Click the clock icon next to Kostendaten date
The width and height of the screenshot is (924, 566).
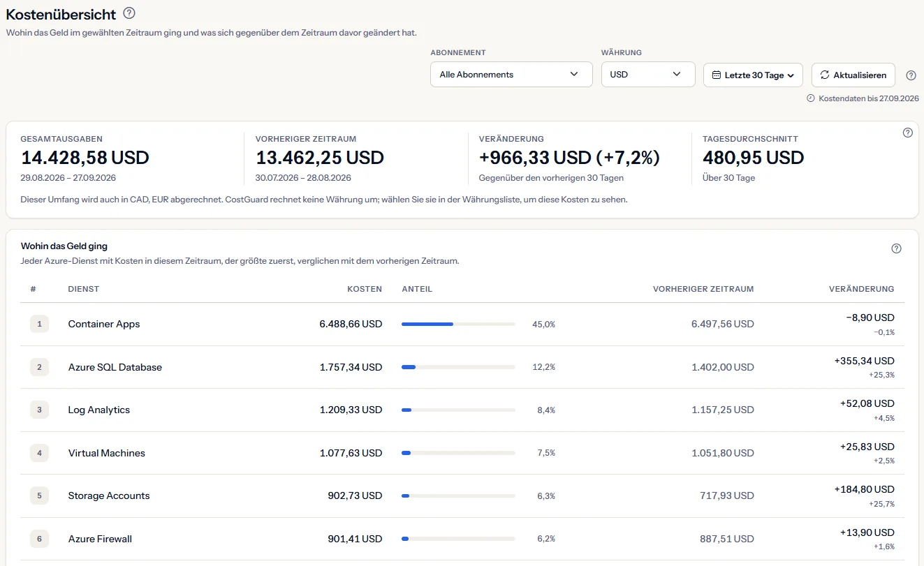[811, 98]
